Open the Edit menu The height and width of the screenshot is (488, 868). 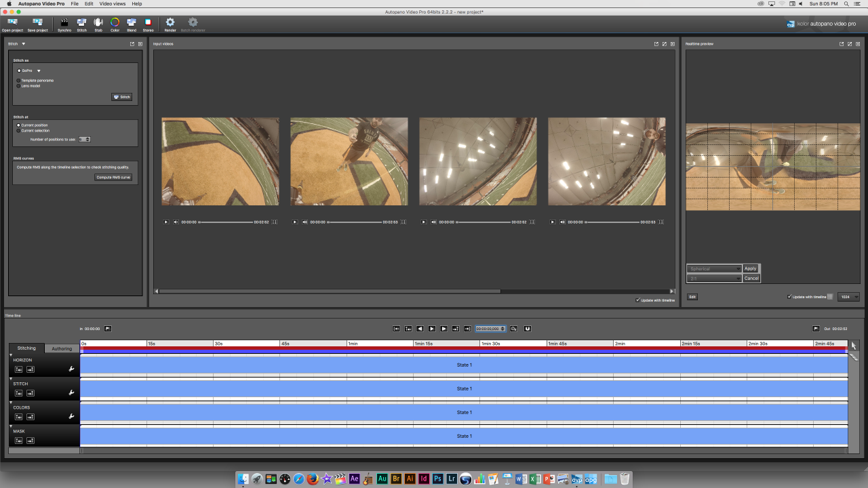89,3
